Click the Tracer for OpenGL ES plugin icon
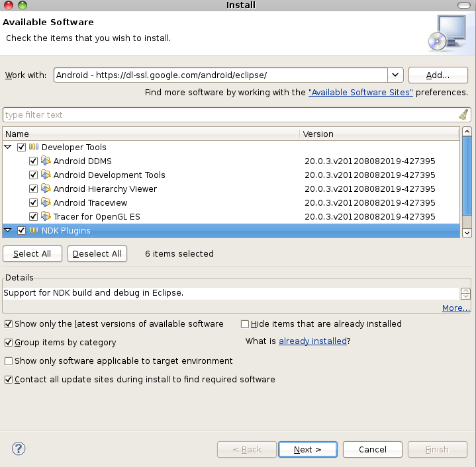The image size is (476, 467). (46, 216)
